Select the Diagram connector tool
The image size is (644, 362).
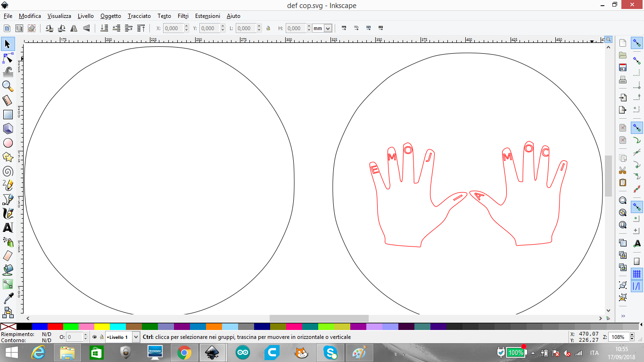tap(8, 312)
